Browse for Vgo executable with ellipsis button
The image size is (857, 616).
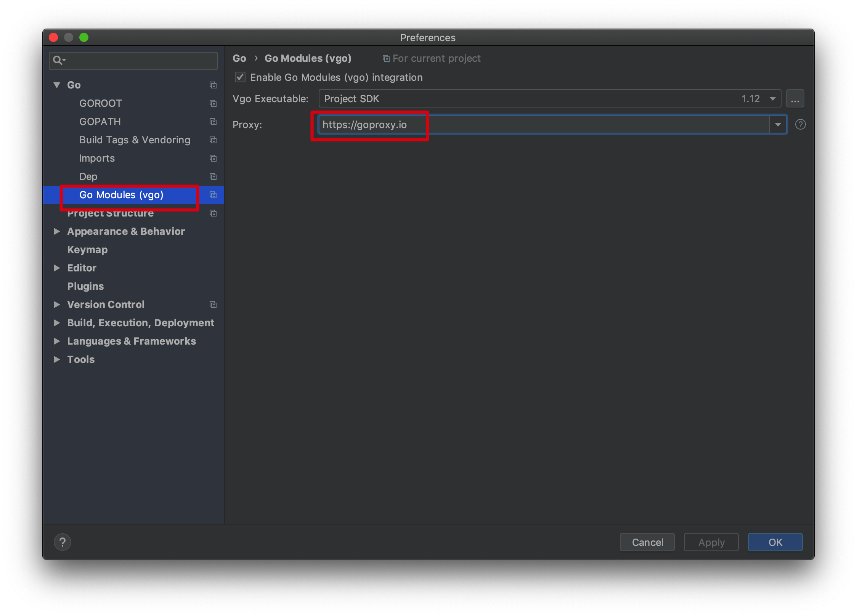[795, 99]
